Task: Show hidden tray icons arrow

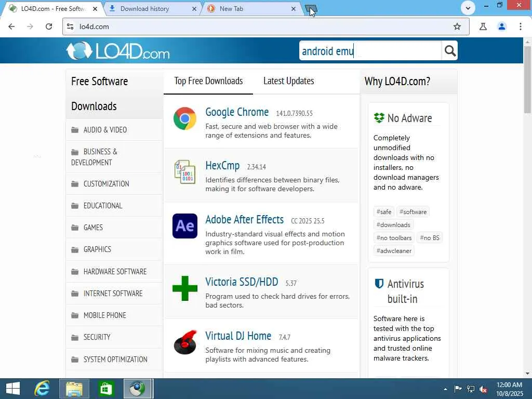Action: pos(445,389)
